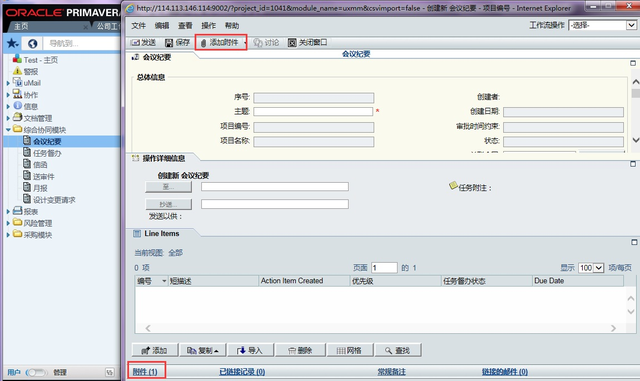This screenshot has width=640, height=381.
Task: Open the 常规备注 link
Action: (391, 372)
